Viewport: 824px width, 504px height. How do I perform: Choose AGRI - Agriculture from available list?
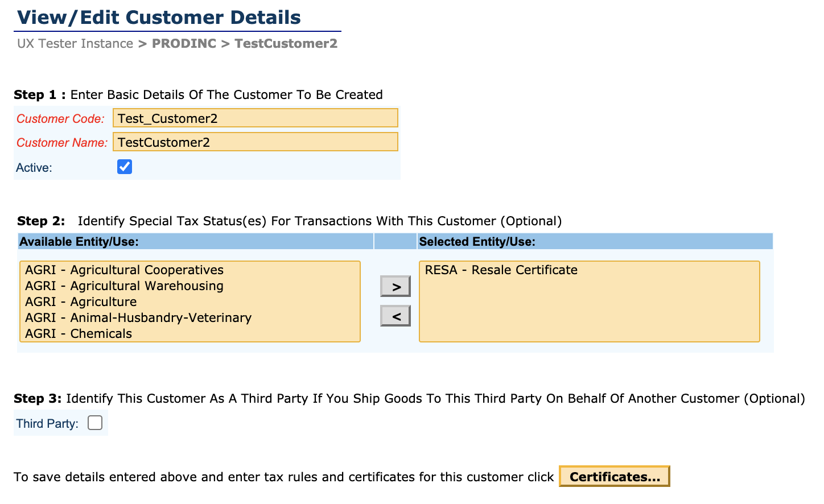pyautogui.click(x=81, y=301)
